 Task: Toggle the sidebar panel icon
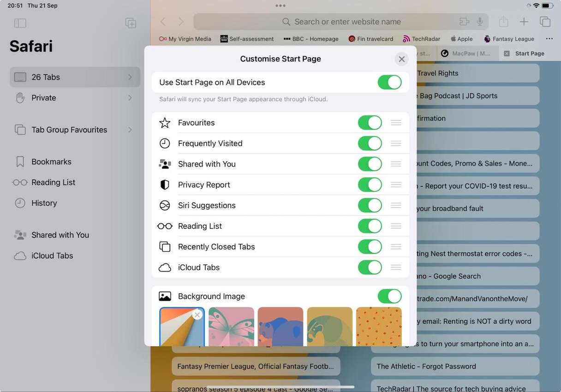[20, 23]
